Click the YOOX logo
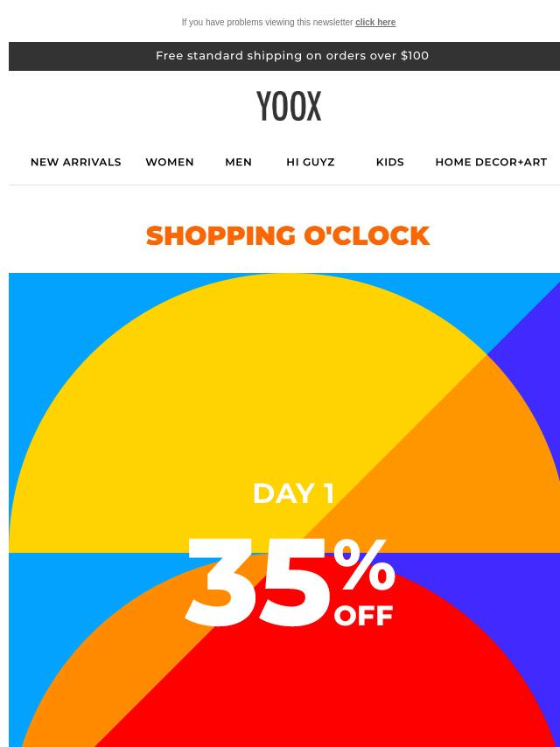The width and height of the screenshot is (560, 747). click(289, 106)
